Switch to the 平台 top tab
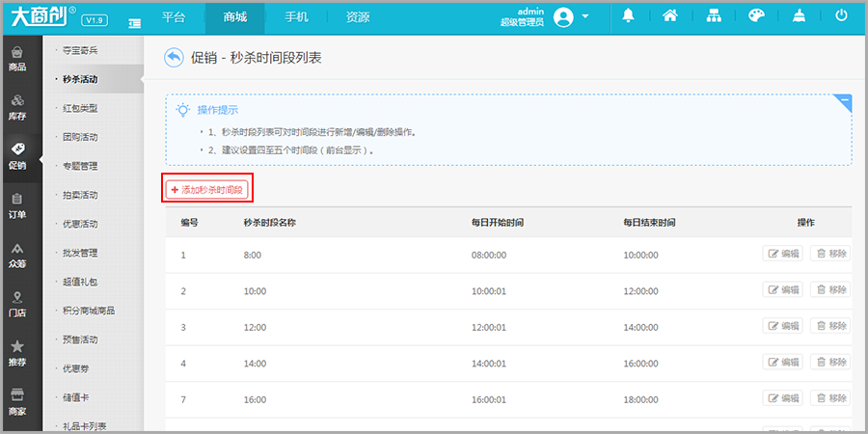This screenshot has width=868, height=434. pyautogui.click(x=174, y=17)
